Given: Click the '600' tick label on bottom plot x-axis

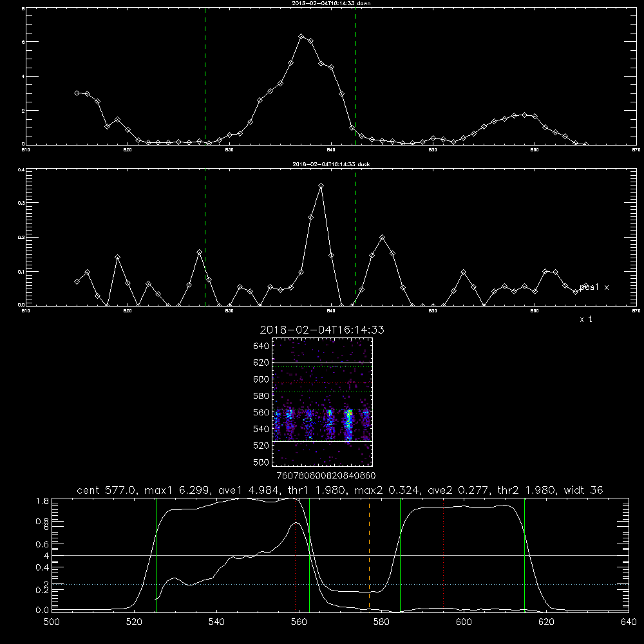Looking at the screenshot, I should point(464,622).
